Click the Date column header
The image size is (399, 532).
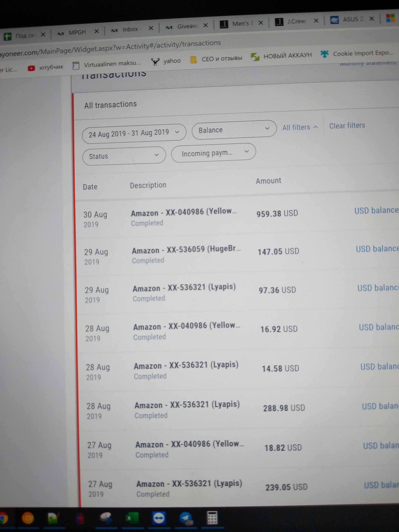90,187
